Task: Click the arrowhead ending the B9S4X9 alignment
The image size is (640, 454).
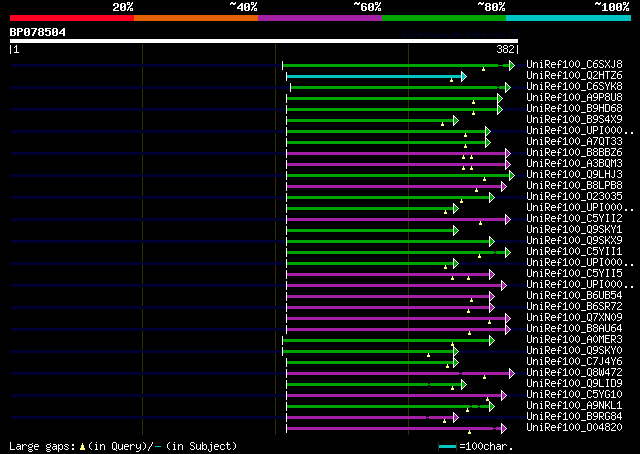Action: pos(456,120)
